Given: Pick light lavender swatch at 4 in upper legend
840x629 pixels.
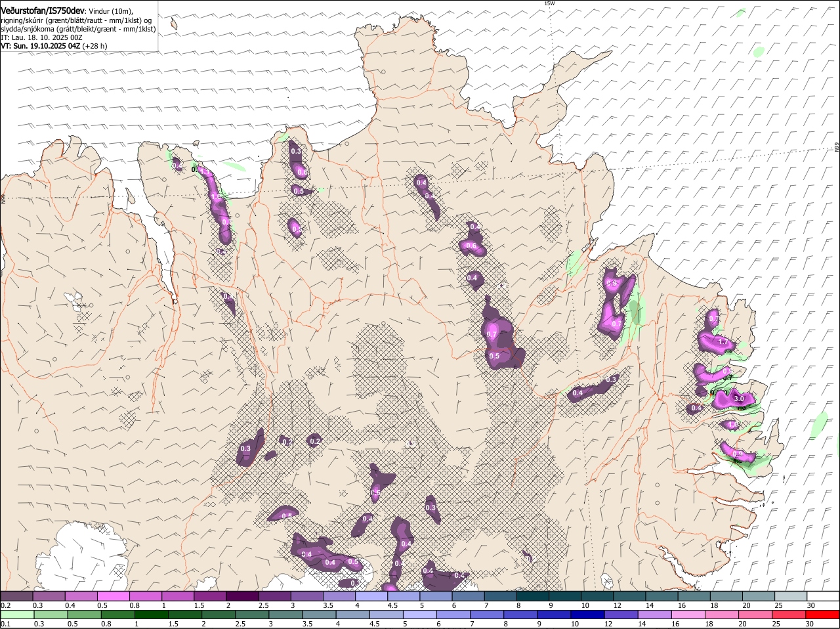Looking at the screenshot, I should click(371, 596).
